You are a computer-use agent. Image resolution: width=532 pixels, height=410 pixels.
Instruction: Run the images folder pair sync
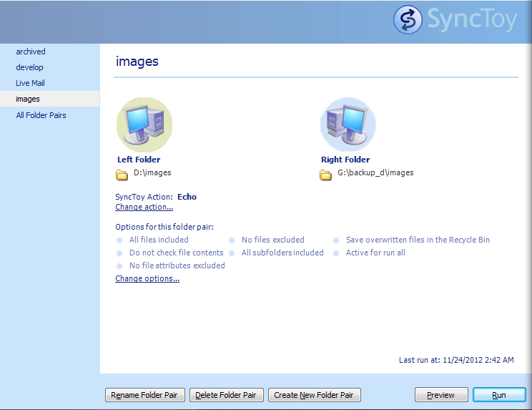[x=499, y=395]
